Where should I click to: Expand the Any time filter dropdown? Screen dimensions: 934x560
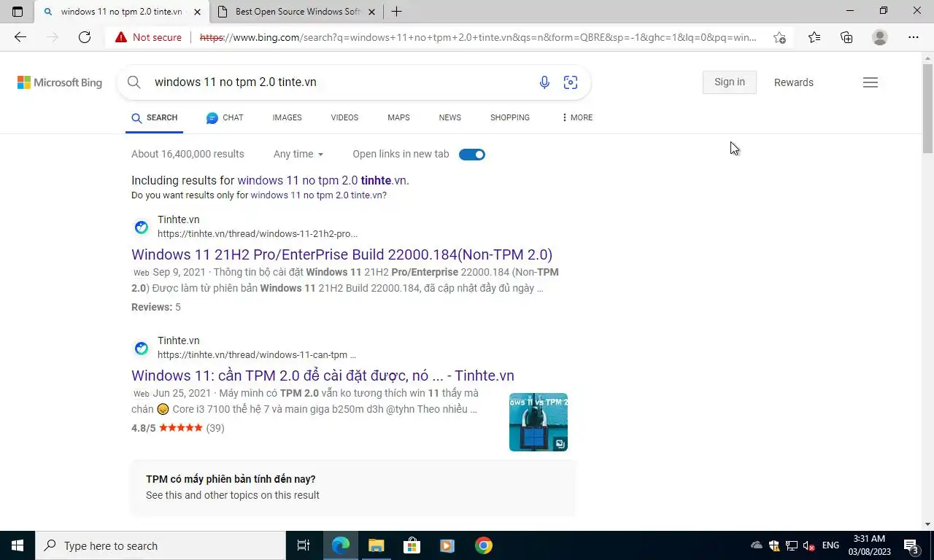[x=298, y=154]
